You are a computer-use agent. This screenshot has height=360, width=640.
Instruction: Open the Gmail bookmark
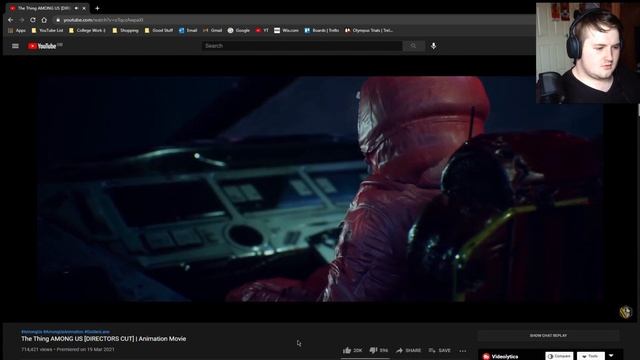tap(212, 30)
